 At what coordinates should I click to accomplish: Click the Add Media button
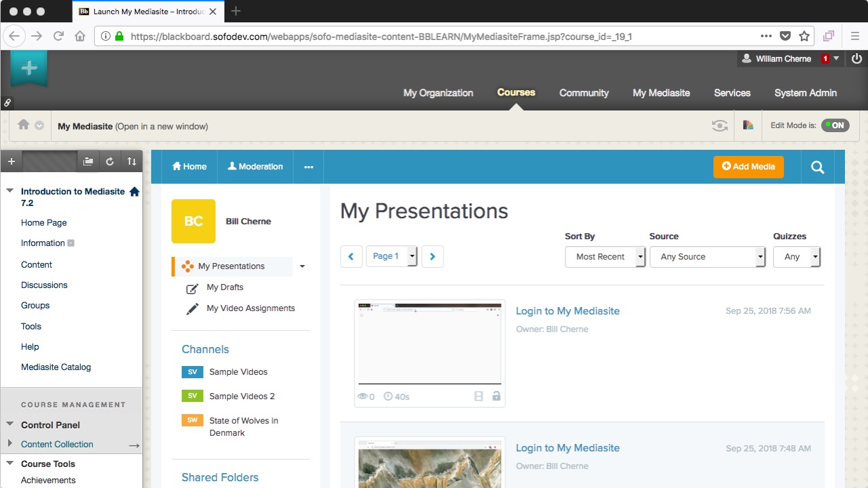(x=749, y=167)
